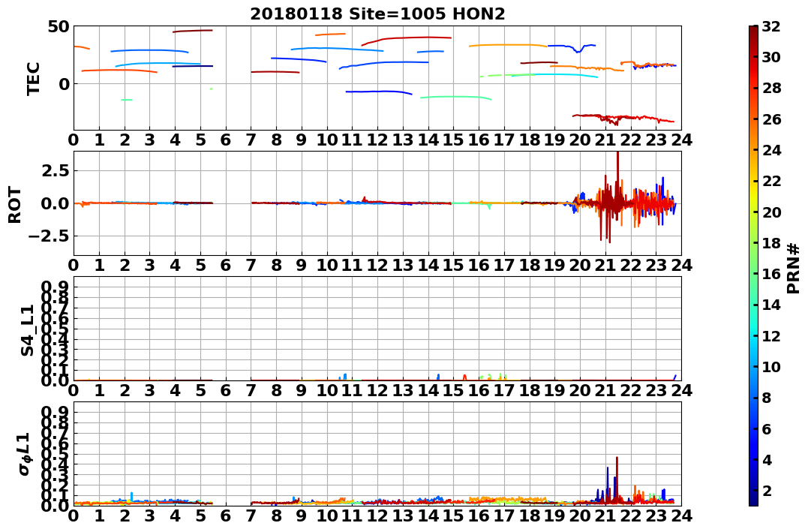Click the ROT axis tick label 2.5
The height and width of the screenshot is (532, 808).
click(55, 170)
